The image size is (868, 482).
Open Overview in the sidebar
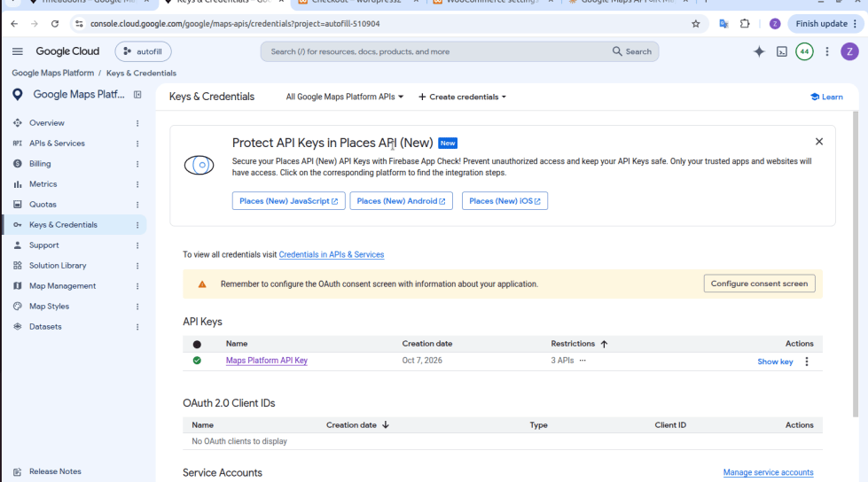coord(47,123)
